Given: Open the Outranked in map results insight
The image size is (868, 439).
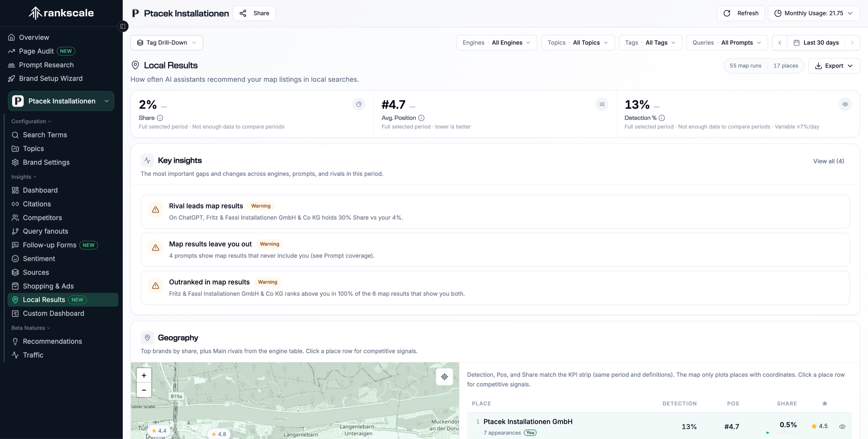Looking at the screenshot, I should coord(495,288).
